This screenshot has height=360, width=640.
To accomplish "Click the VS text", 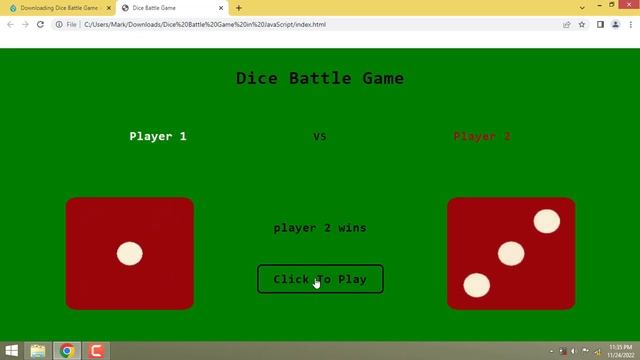I will click(x=320, y=137).
